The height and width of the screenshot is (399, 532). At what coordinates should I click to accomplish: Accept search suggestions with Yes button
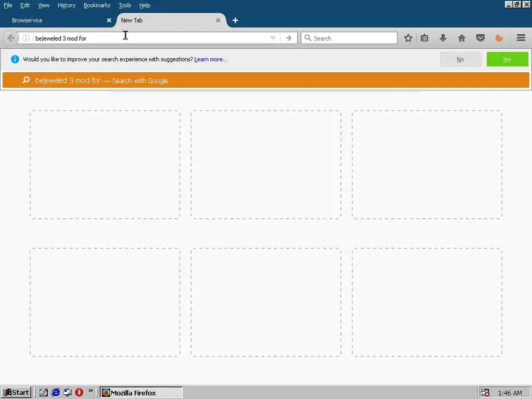point(507,59)
